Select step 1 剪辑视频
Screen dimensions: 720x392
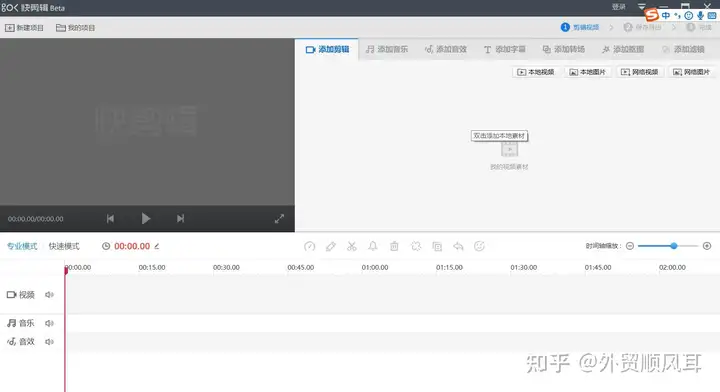(x=580, y=28)
